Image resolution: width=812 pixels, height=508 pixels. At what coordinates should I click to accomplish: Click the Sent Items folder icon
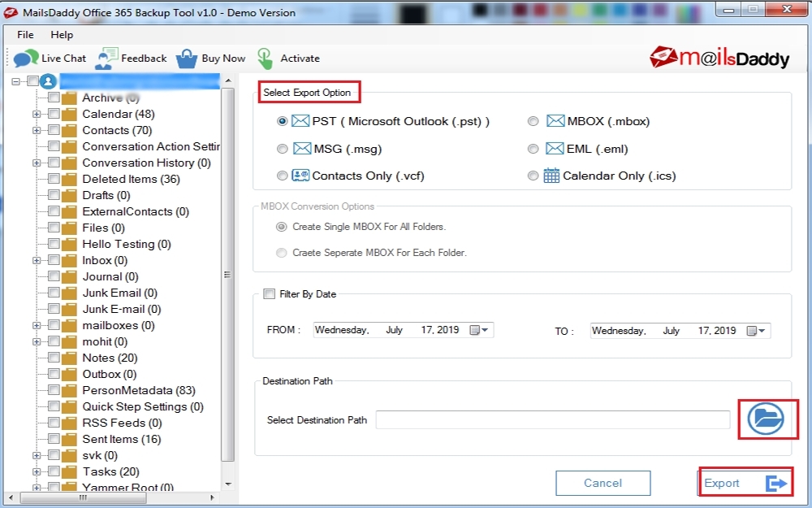tap(69, 440)
